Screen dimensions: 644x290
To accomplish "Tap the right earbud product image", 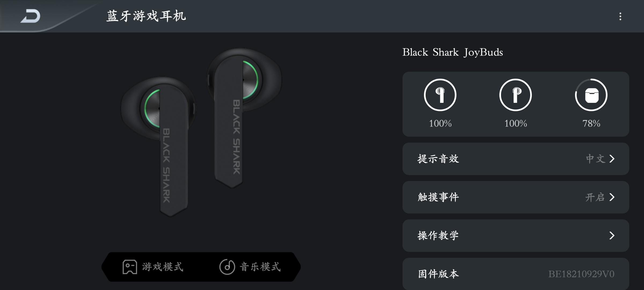I will (244, 118).
